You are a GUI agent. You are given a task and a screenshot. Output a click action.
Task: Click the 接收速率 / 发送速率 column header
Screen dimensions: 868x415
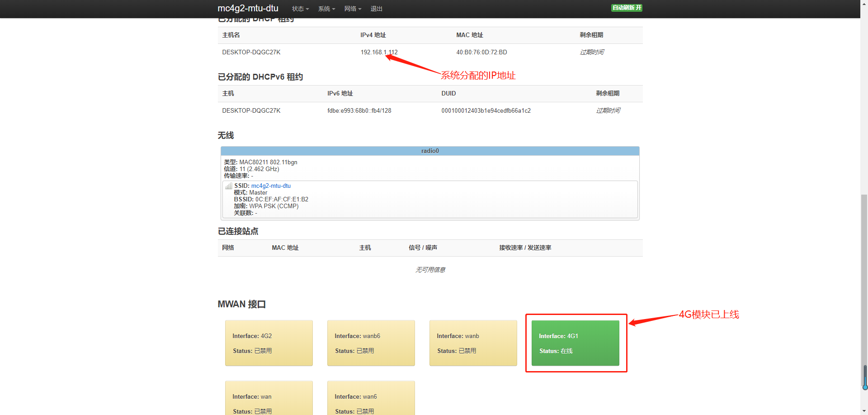tap(525, 248)
